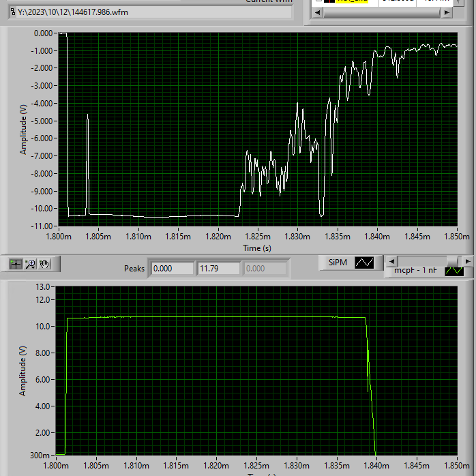The height and width of the screenshot is (476, 476).
Task: Click the SiPM plot legend label
Action: click(x=338, y=263)
